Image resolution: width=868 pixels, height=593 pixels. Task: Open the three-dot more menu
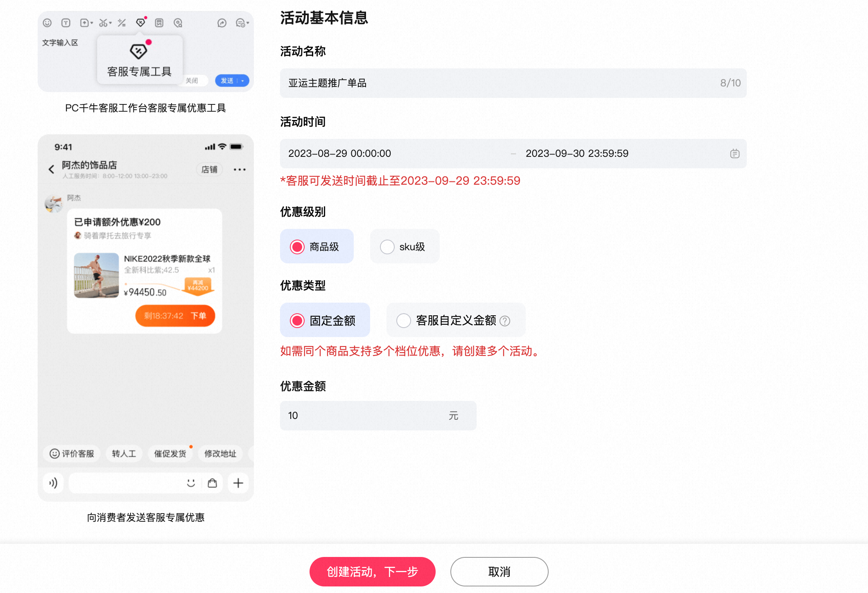[240, 170]
